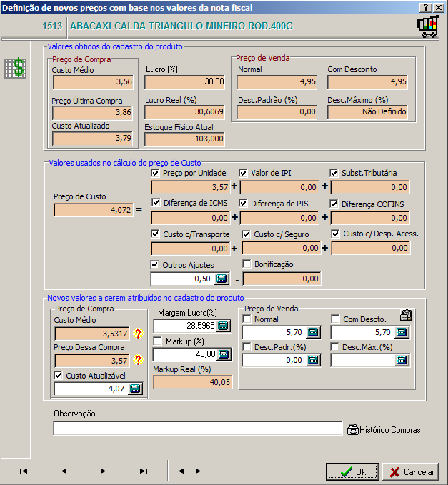Open Histórico Compras link
This screenshot has height=485, width=448.
(389, 429)
